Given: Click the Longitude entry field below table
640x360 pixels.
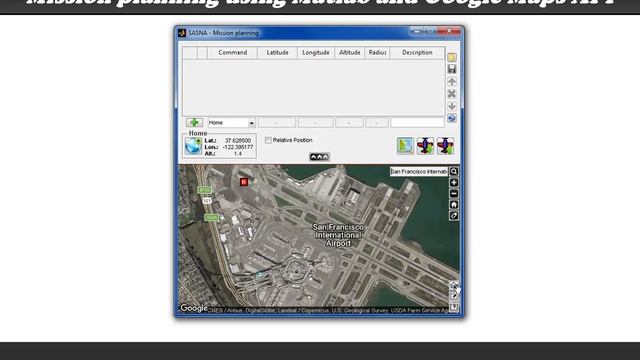Looking at the screenshot, I should click(x=316, y=122).
